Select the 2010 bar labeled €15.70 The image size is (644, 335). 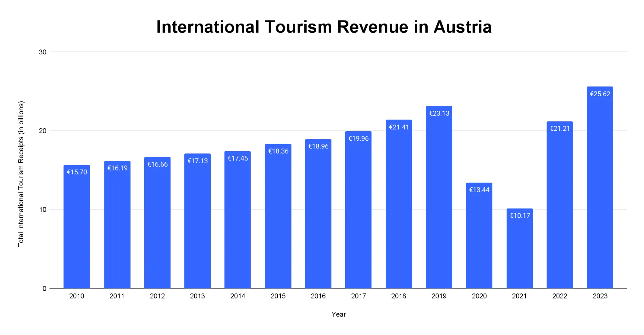tap(77, 226)
